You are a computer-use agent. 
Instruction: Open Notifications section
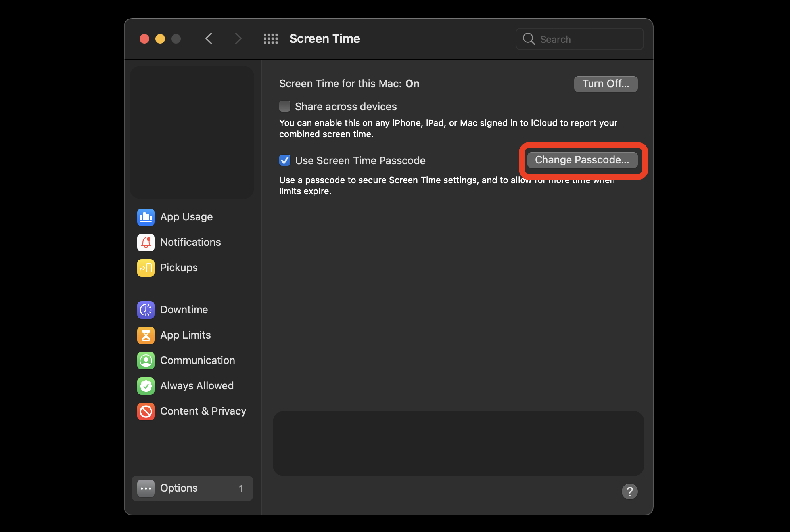tap(191, 242)
